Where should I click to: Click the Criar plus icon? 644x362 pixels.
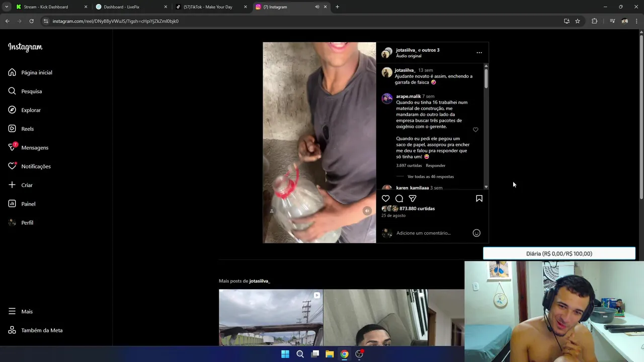coord(12,185)
